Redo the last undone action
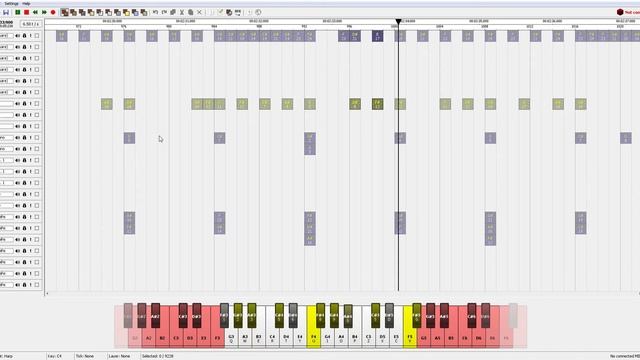This screenshot has height=360, width=640. click(164, 12)
